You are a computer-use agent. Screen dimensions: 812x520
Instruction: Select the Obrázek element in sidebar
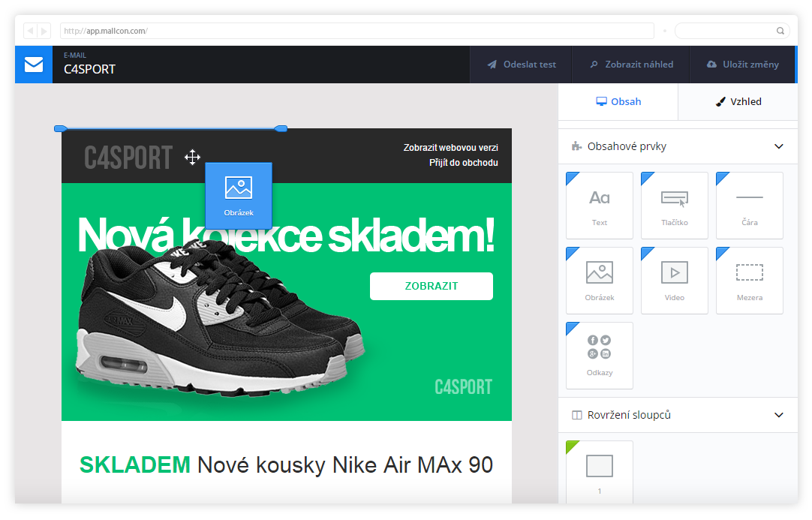[x=600, y=280]
